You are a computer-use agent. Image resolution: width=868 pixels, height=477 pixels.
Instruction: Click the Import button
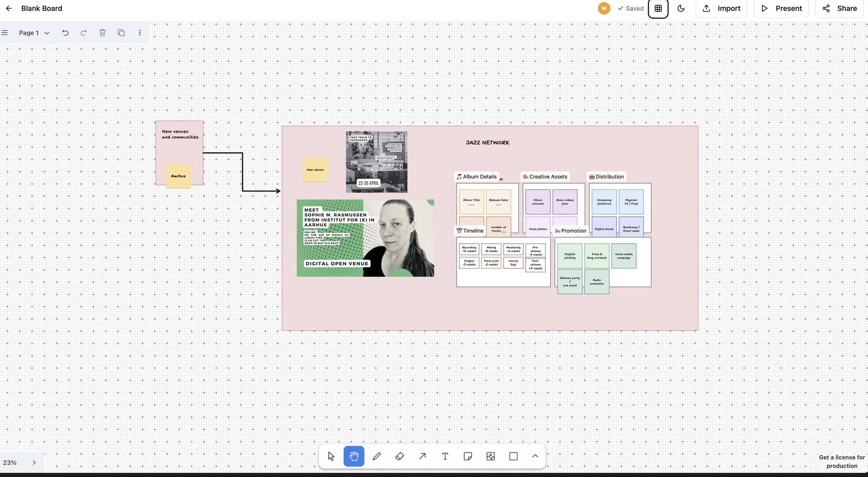721,8
